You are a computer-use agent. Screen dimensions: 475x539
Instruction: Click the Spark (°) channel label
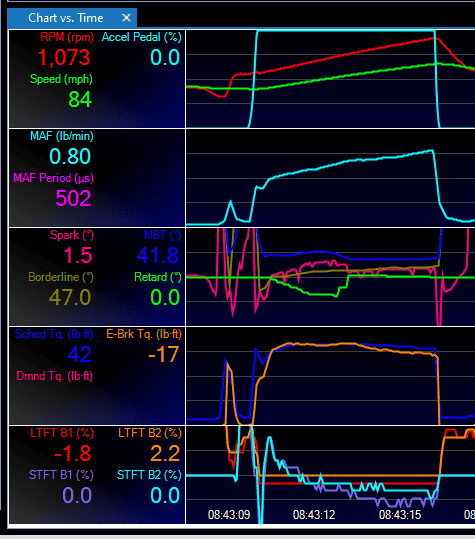[x=72, y=235]
